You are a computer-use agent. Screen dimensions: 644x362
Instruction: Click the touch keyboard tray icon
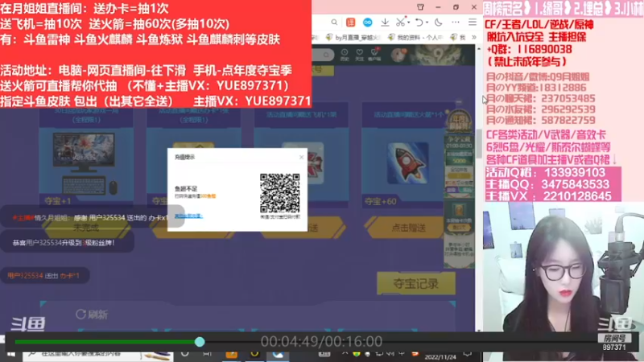point(324,354)
